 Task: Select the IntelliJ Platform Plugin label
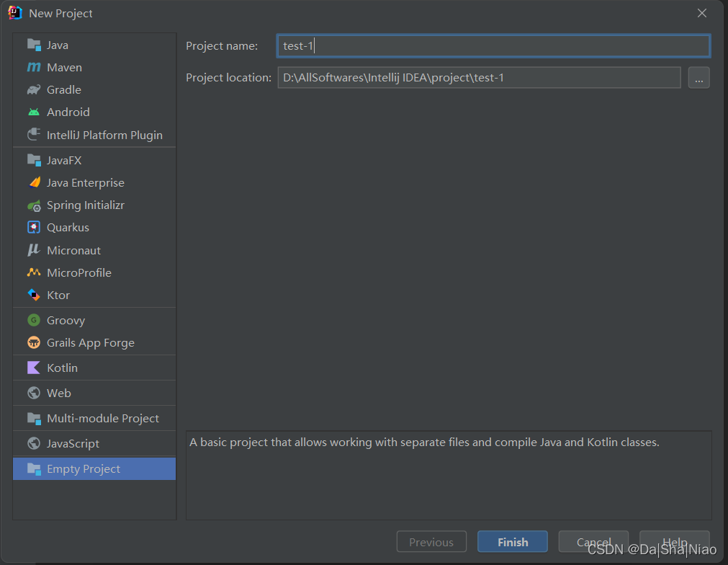coord(104,135)
